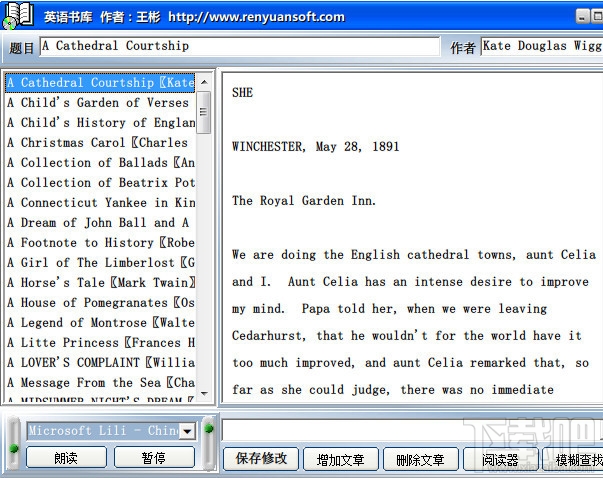Minimize the English library window
The image size is (603, 478).
point(582,17)
